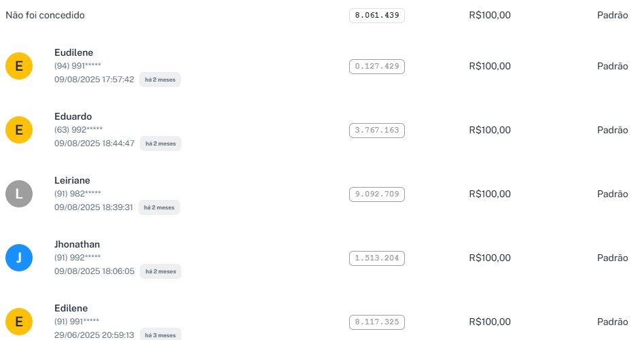Click code badge 0.127.429
This screenshot has width=644, height=340.
376,67
